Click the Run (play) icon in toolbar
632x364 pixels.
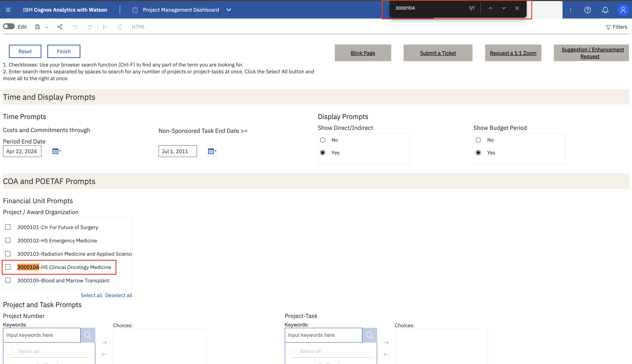coord(105,27)
